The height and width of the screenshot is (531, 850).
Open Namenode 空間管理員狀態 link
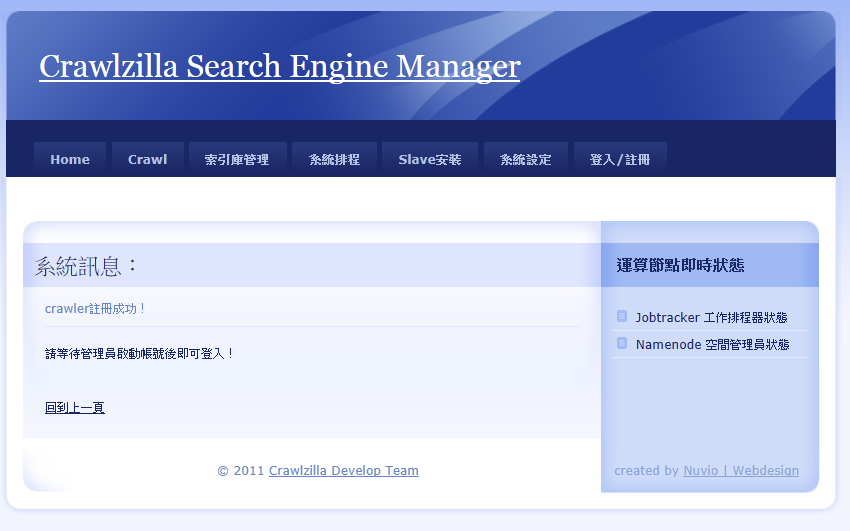click(x=712, y=345)
